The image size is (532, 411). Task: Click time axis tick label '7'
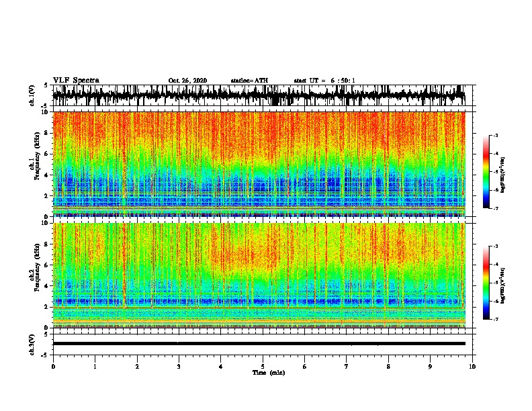tap(347, 367)
